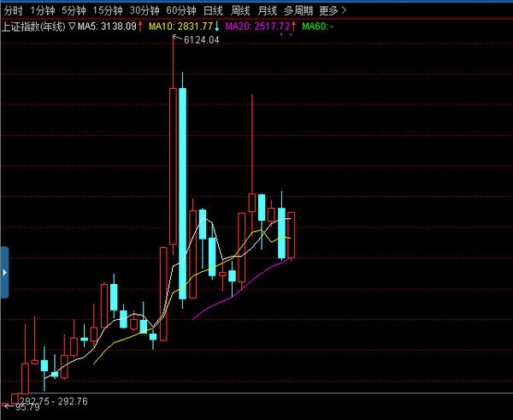Switch to the 分时 tab
The image size is (513, 420).
[14, 11]
